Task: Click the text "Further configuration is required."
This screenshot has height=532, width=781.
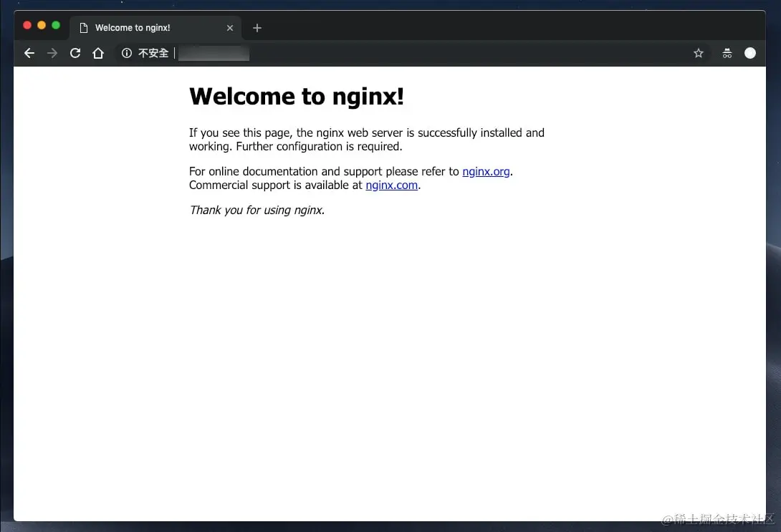Action: [319, 147]
